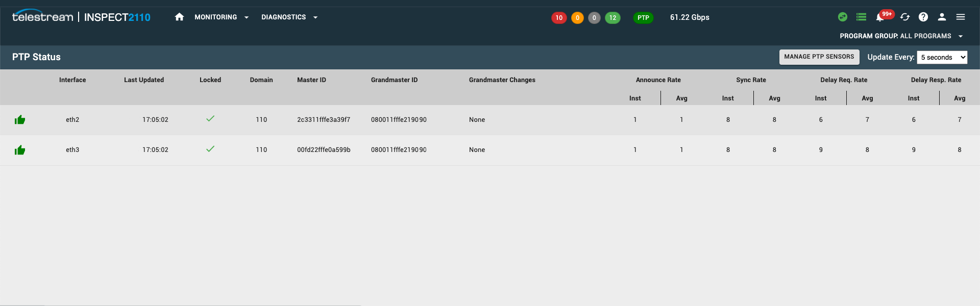Viewport: 980px width, 306px height.
Task: Click the Interface column header
Action: (72, 80)
